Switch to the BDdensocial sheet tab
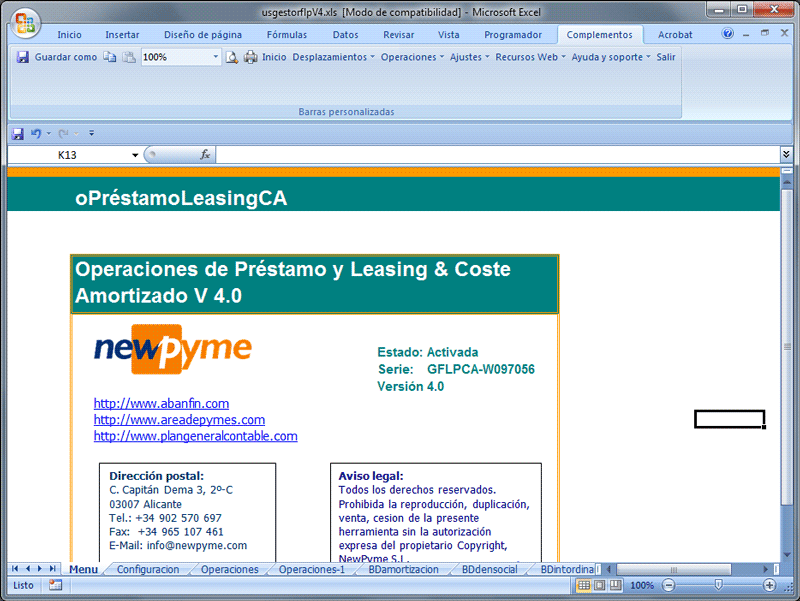This screenshot has width=800, height=601. coord(490,569)
